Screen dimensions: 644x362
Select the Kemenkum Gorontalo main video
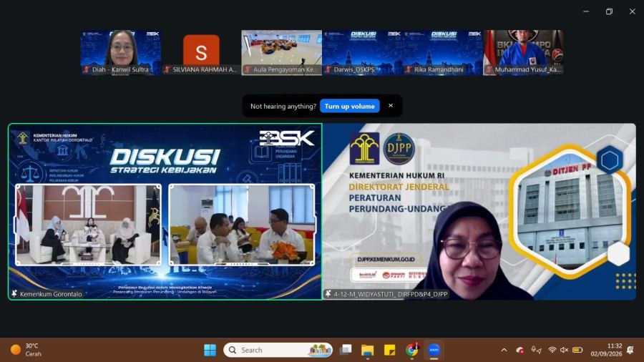tap(165, 211)
